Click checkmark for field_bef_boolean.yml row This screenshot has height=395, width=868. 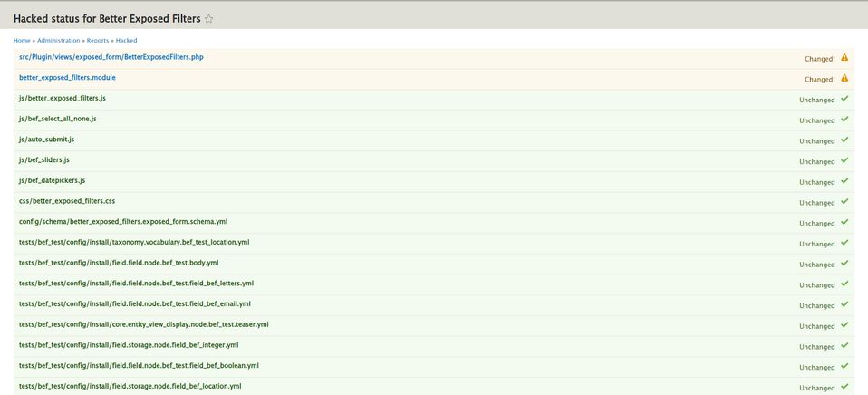click(x=844, y=366)
